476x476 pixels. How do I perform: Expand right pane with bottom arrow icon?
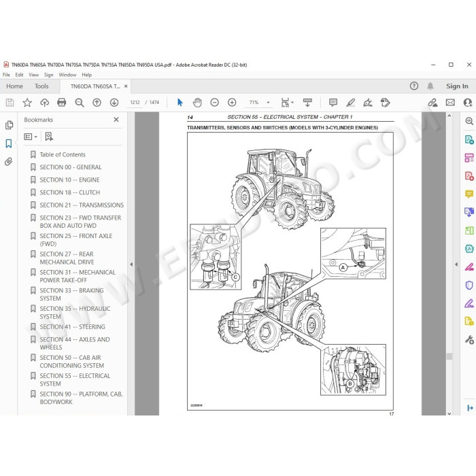tap(470, 408)
